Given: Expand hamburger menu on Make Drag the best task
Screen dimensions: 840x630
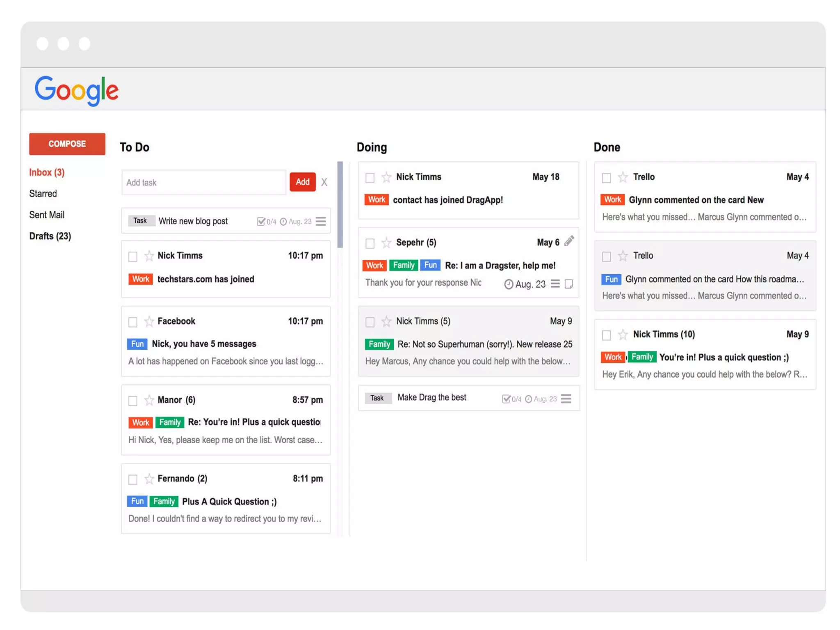Looking at the screenshot, I should 566,399.
